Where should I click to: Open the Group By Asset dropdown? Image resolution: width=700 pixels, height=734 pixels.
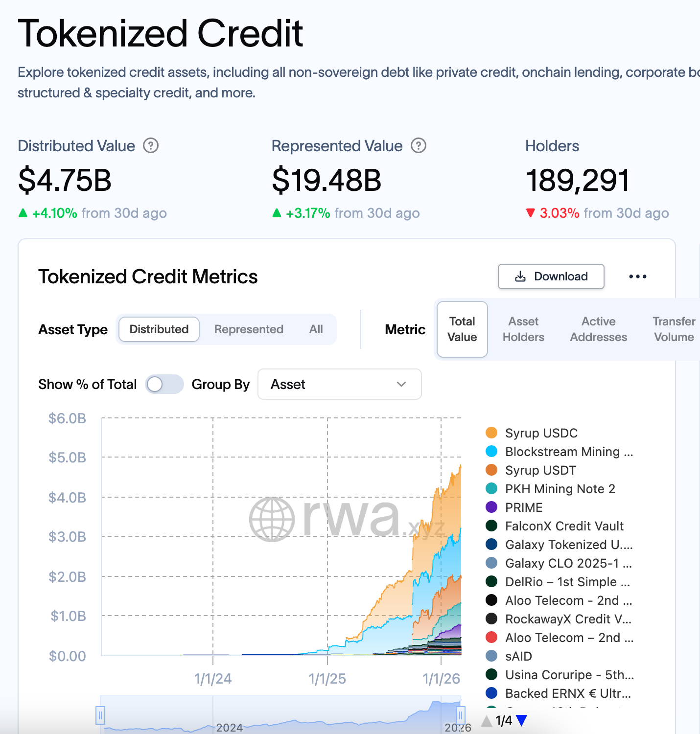[340, 384]
